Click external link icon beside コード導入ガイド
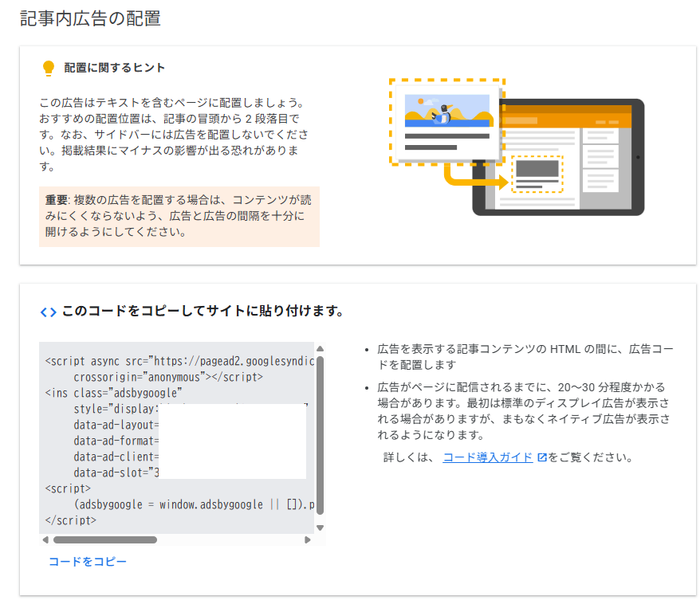The width and height of the screenshot is (700, 604). click(x=542, y=458)
